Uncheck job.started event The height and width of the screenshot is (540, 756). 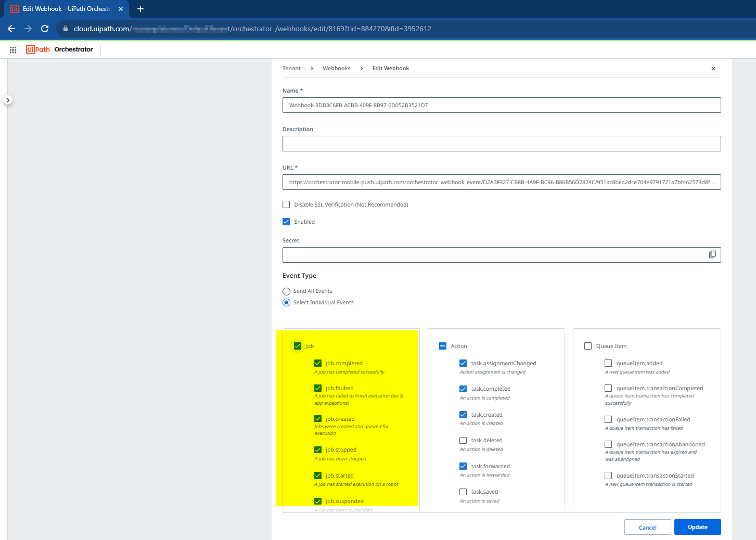pos(318,475)
